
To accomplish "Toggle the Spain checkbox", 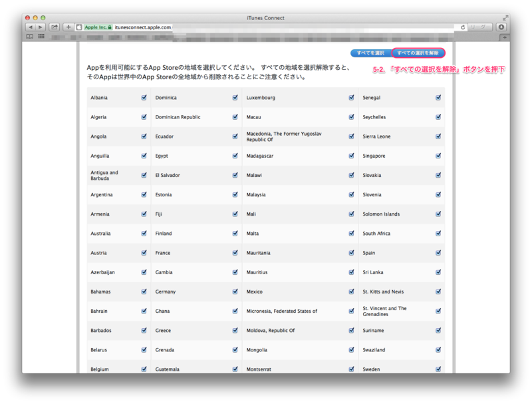I will (438, 253).
